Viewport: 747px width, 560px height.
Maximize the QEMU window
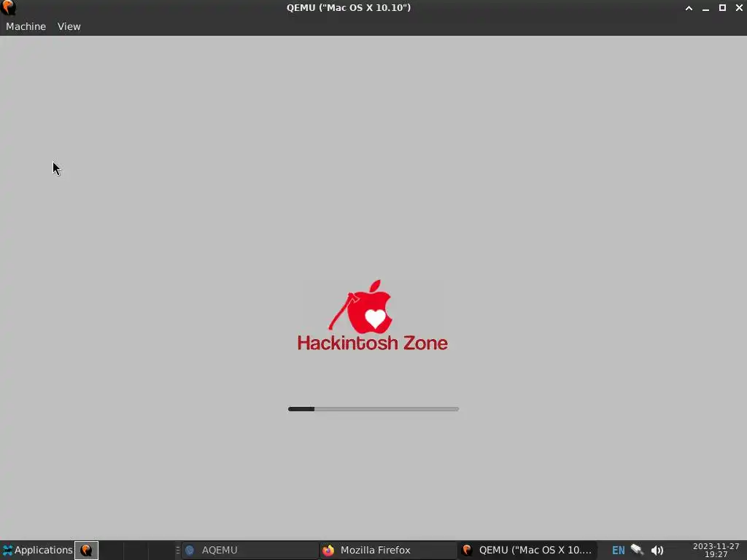(x=722, y=7)
